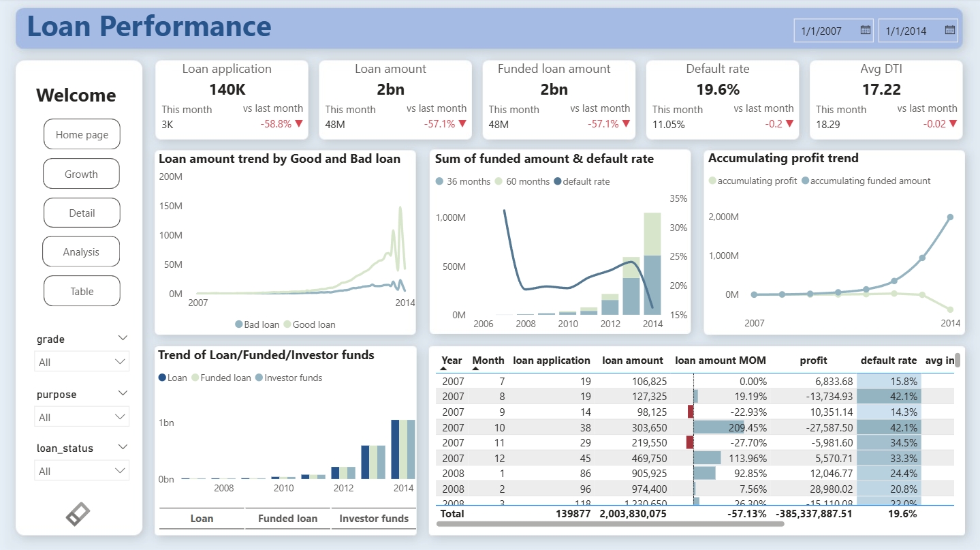This screenshot has height=550, width=980.
Task: Click the Year column sort arrow
Action: click(x=443, y=369)
